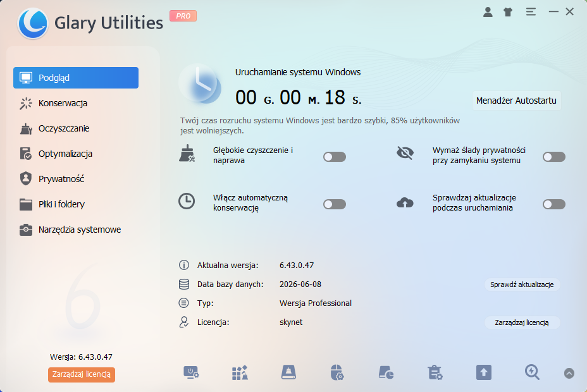Enable Głębokie czyszczenie i naprawa toggle
This screenshot has width=587, height=392.
click(x=335, y=157)
